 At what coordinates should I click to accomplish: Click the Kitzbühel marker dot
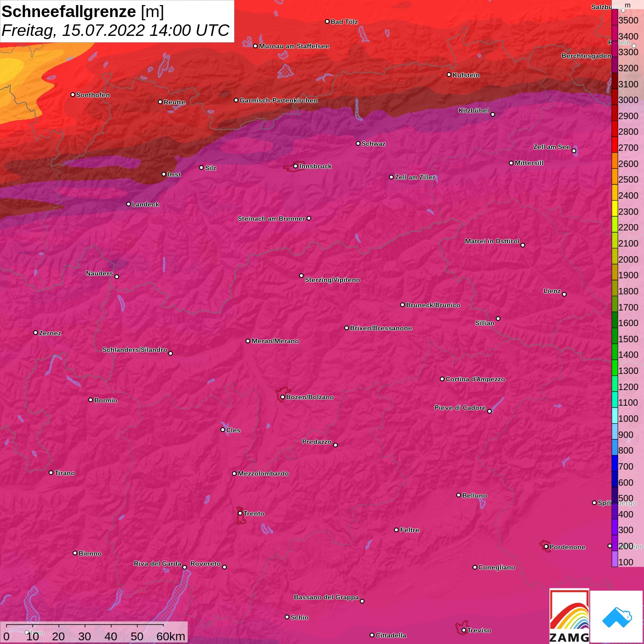(493, 115)
